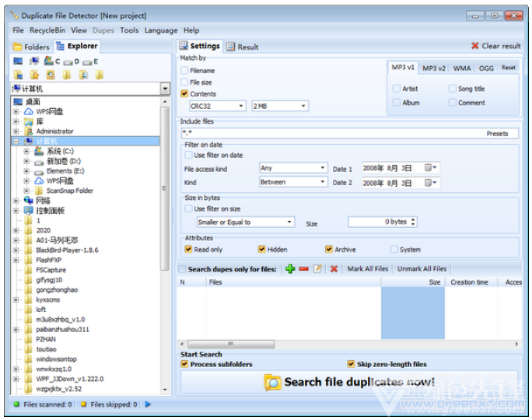Click the edit file note icon
532x420 pixels.
pyautogui.click(x=317, y=268)
